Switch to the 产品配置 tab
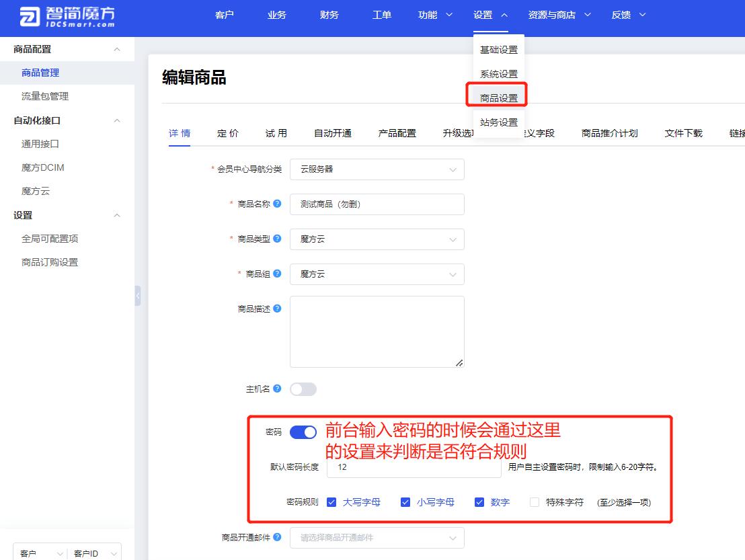745x560 pixels. click(397, 134)
